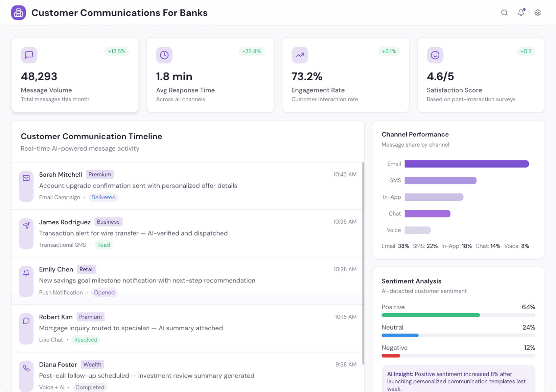556x392 pixels.
Task: Click the trend chart icon on Engagement Rate card
Action: click(x=299, y=55)
